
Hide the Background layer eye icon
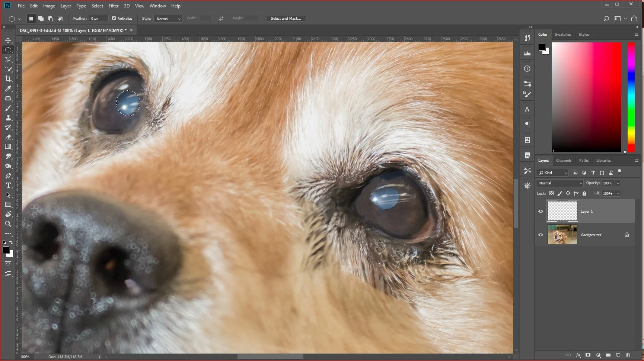coord(541,235)
